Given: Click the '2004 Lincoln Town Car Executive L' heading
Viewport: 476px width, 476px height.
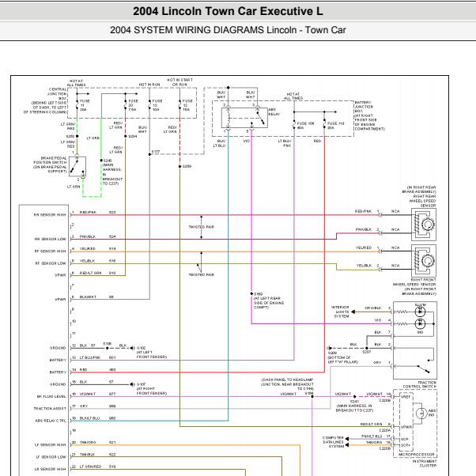Looking at the screenshot, I should pos(228,11).
